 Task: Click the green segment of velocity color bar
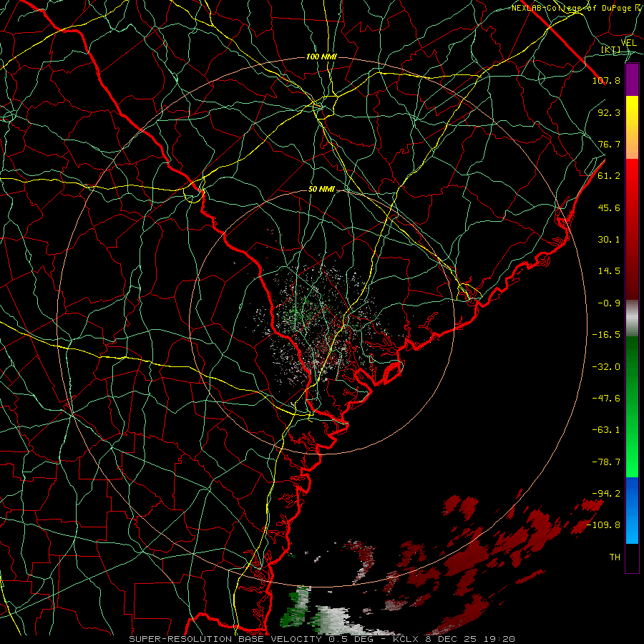[632, 406]
